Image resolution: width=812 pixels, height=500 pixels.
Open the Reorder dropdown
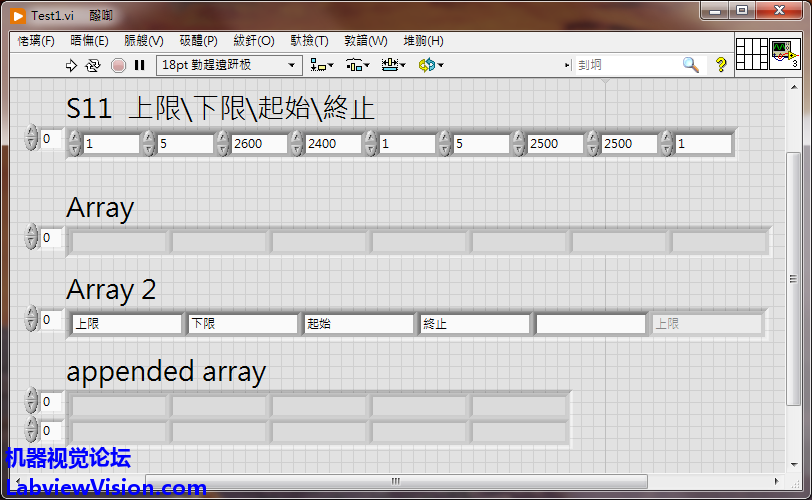[x=430, y=65]
